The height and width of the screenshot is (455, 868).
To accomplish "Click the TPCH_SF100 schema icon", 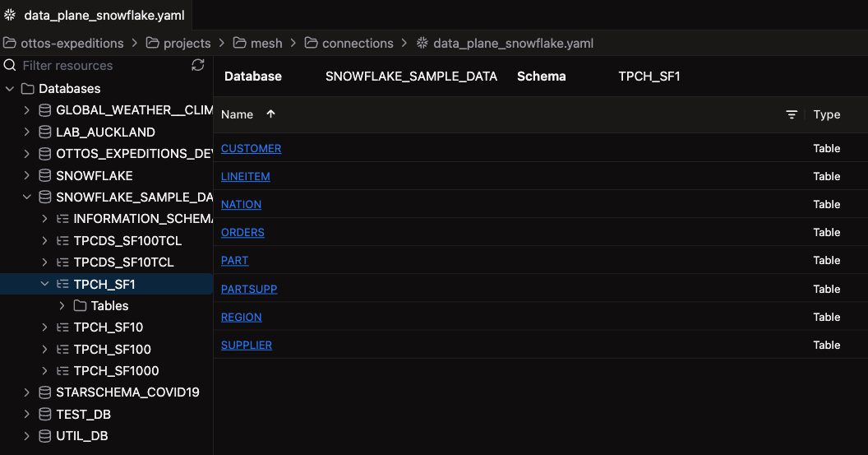I will (x=62, y=350).
